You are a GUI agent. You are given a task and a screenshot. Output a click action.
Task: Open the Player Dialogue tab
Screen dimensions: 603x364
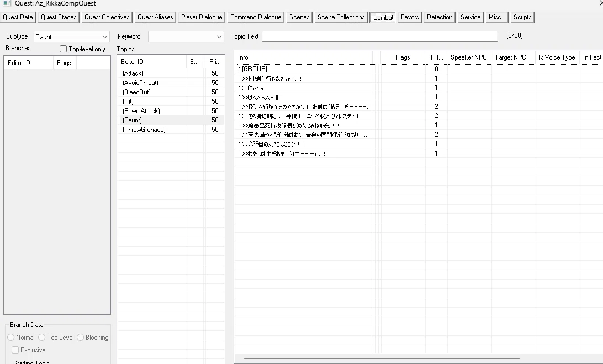coord(202,17)
